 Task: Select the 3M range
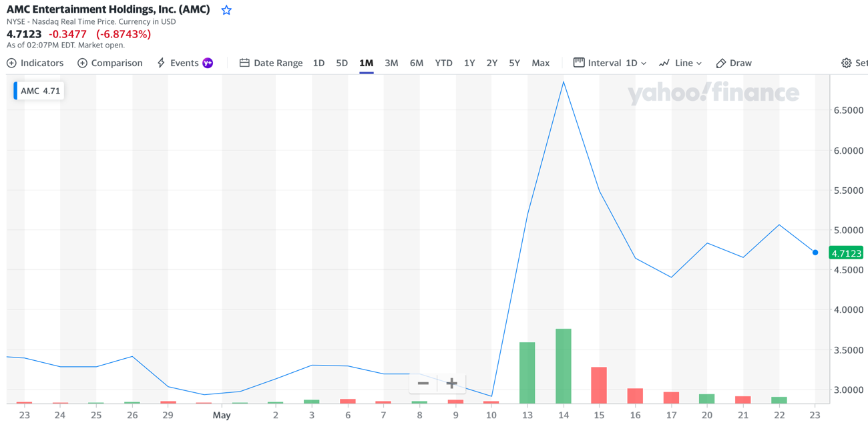click(391, 63)
